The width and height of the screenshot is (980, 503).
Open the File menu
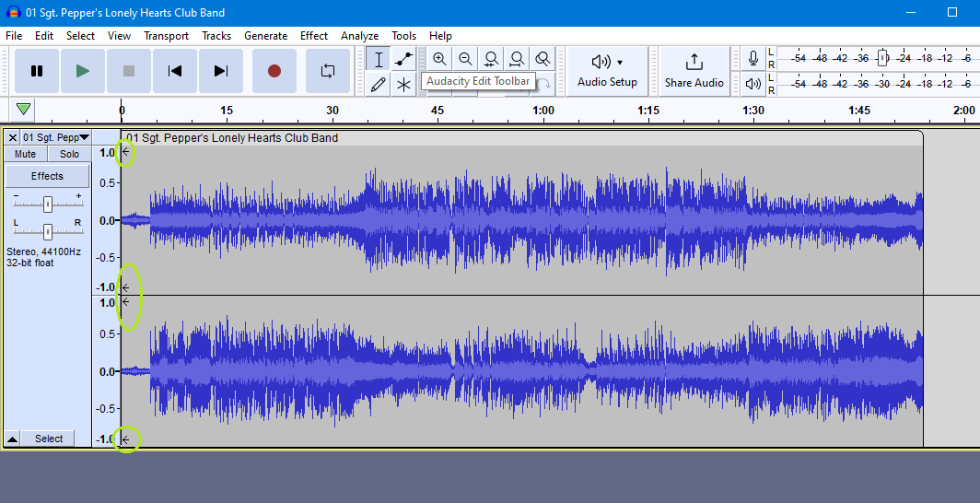[x=14, y=36]
